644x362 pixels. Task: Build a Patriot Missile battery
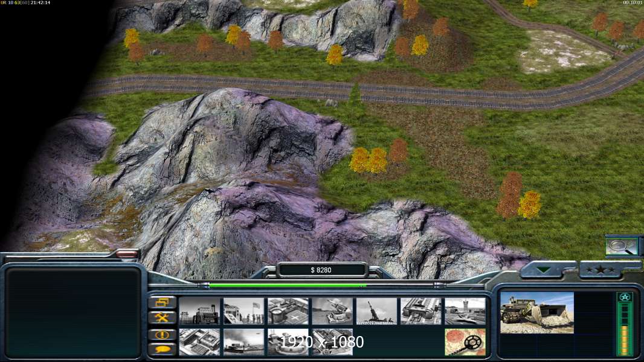(x=332, y=311)
